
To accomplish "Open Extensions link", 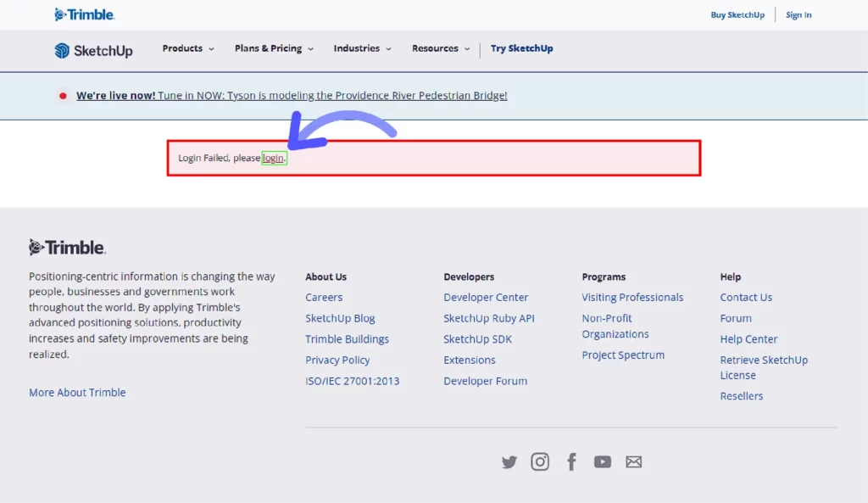I will pos(470,360).
